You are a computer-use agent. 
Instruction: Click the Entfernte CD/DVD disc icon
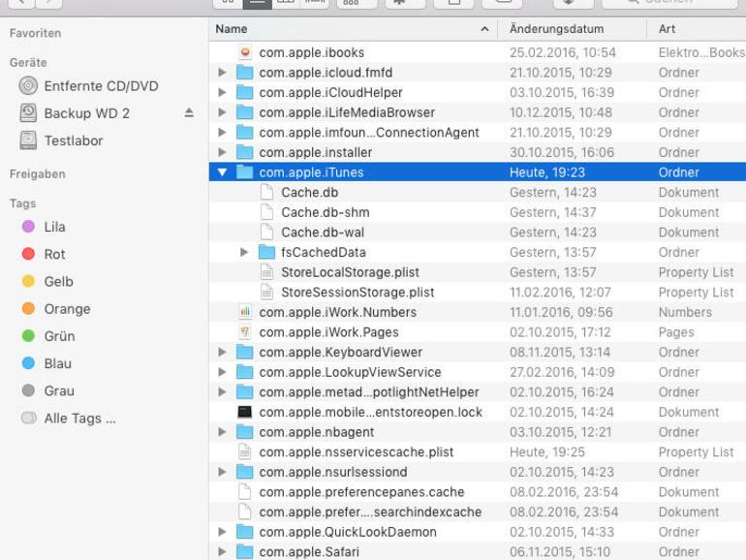click(28, 85)
